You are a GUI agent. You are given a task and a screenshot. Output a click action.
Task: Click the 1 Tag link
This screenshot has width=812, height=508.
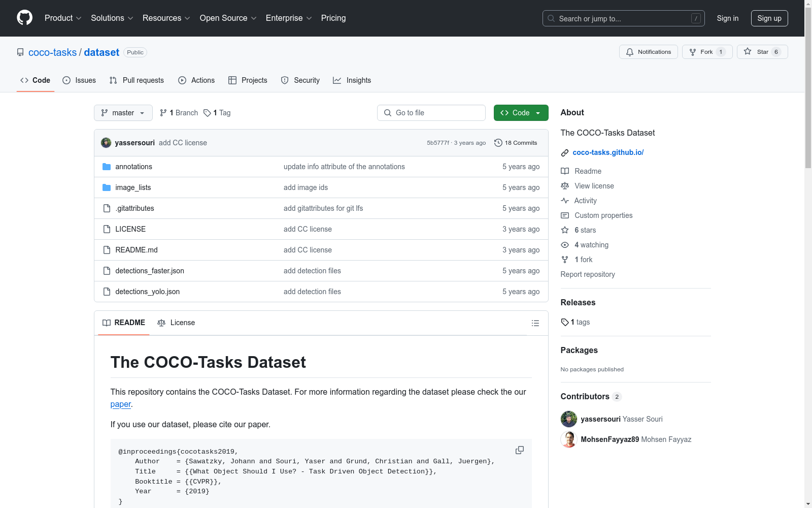pos(217,113)
